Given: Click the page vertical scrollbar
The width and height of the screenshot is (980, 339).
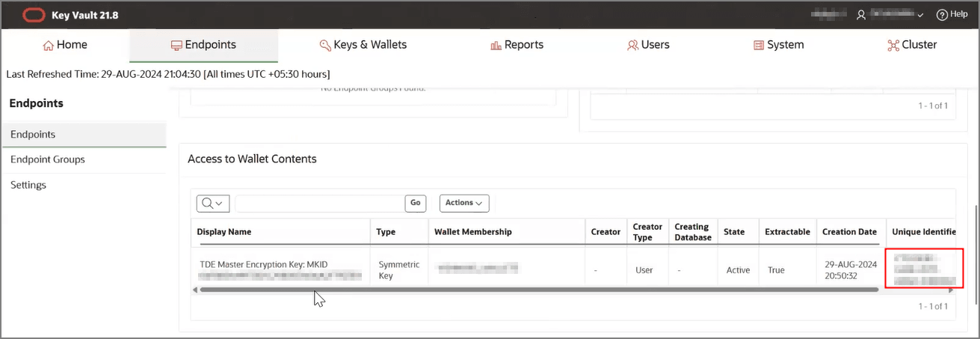Looking at the screenshot, I should tap(976, 254).
